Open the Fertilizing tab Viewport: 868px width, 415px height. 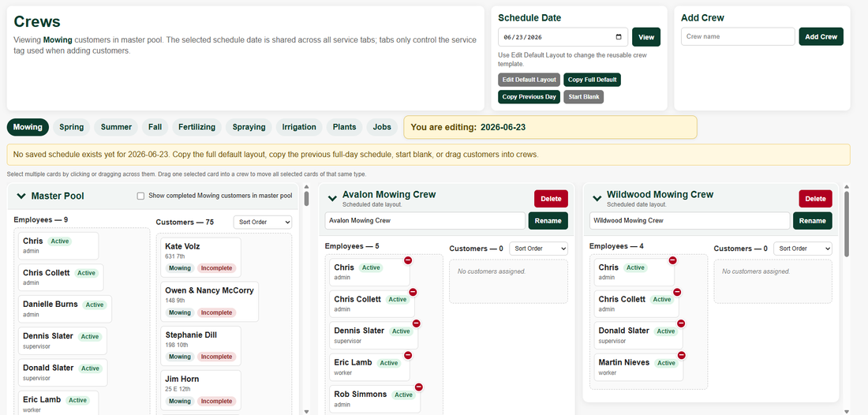pos(197,127)
